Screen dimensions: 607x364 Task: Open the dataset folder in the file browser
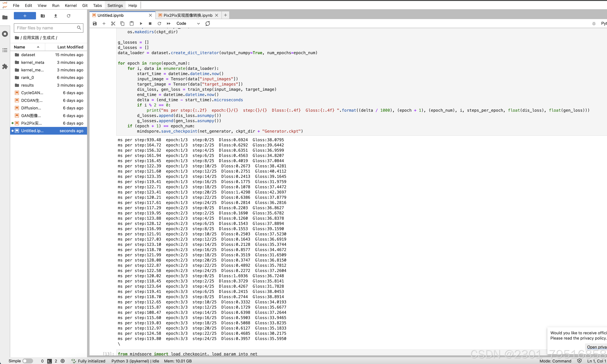[28, 55]
